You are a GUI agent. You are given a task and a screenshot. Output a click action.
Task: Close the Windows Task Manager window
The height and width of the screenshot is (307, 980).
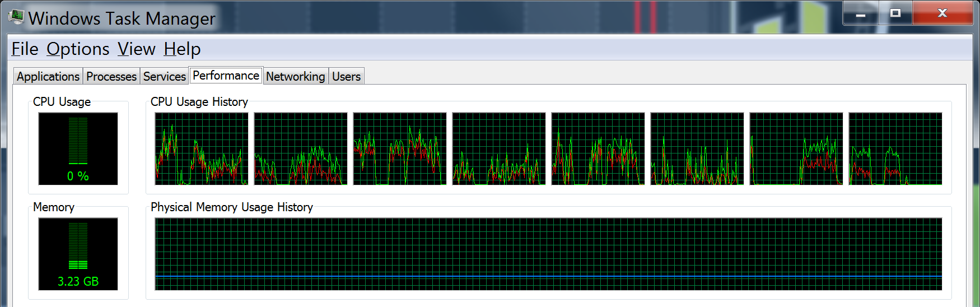tap(942, 13)
